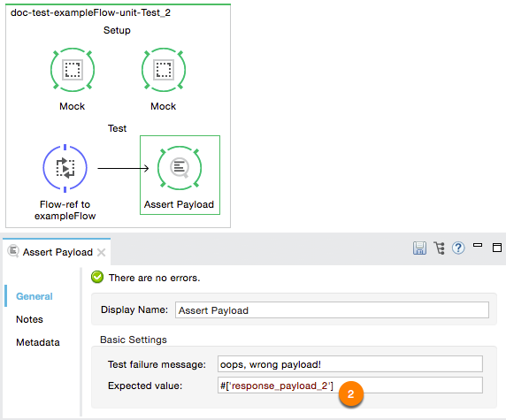Click the green no errors checkmark icon
The width and height of the screenshot is (506, 420).
pos(97,277)
